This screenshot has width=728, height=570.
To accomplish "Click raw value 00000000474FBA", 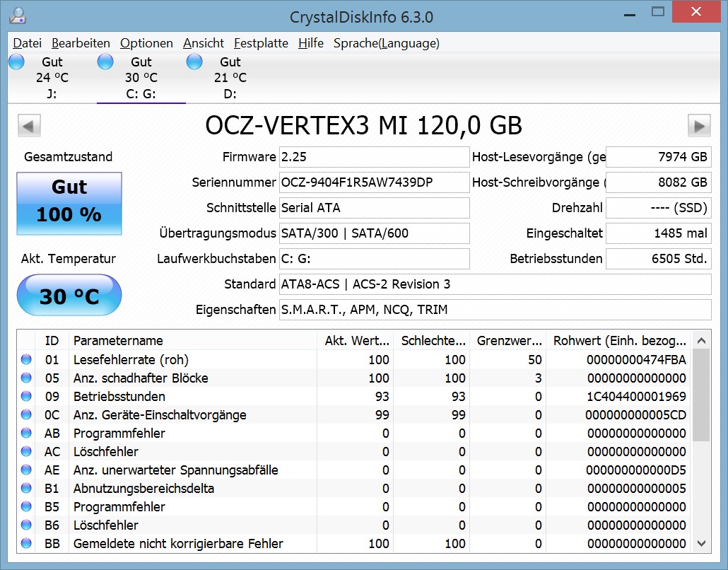I will (x=636, y=360).
